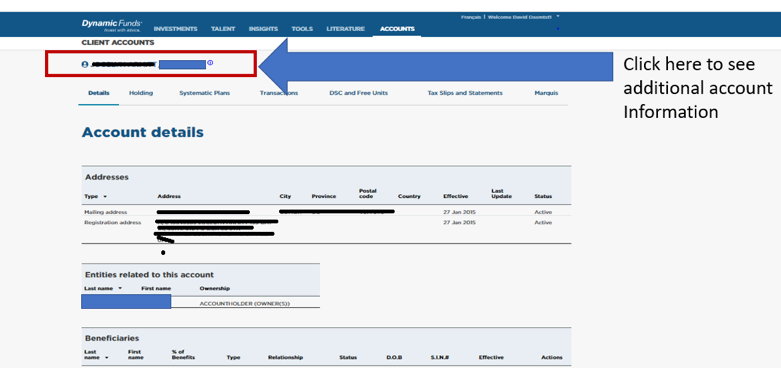Click the beneficiaries Status column header
The width and height of the screenshot is (781, 368).
point(348,358)
